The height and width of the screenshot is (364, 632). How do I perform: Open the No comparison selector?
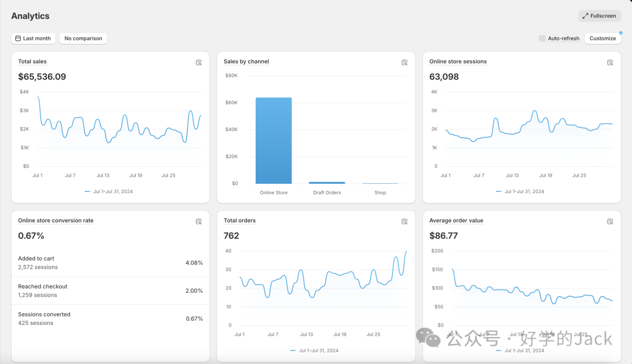84,38
